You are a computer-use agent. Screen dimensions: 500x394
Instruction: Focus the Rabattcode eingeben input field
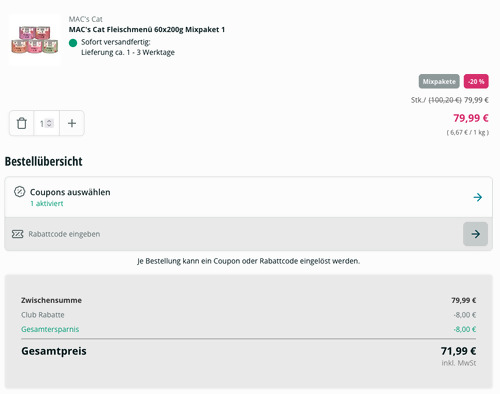coord(233,234)
